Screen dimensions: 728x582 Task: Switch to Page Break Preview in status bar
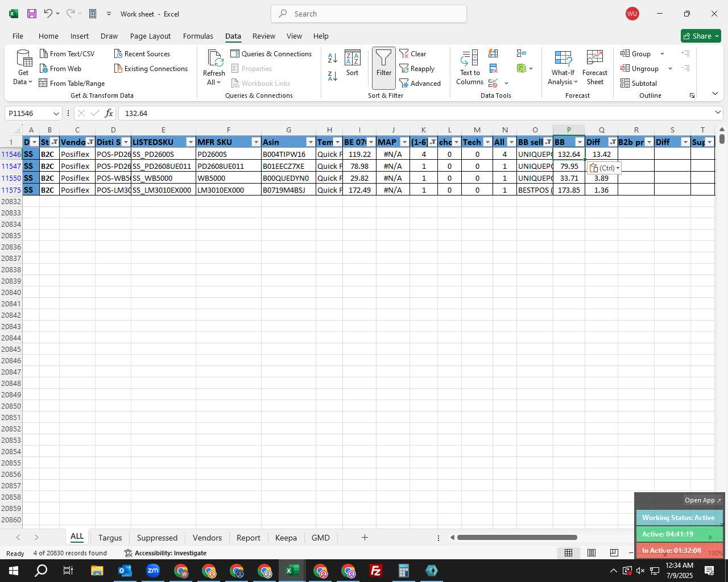tap(614, 552)
